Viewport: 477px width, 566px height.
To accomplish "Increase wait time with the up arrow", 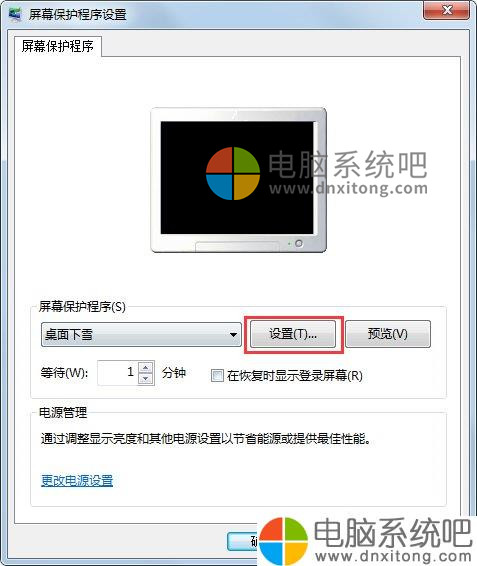I will click(x=146, y=367).
